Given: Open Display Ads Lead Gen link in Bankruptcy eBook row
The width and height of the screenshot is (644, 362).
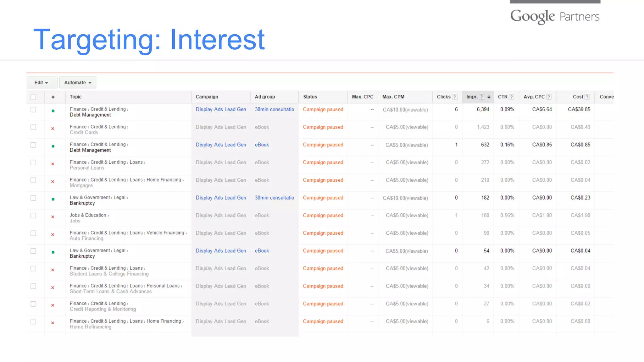Looking at the screenshot, I should coord(221,251).
